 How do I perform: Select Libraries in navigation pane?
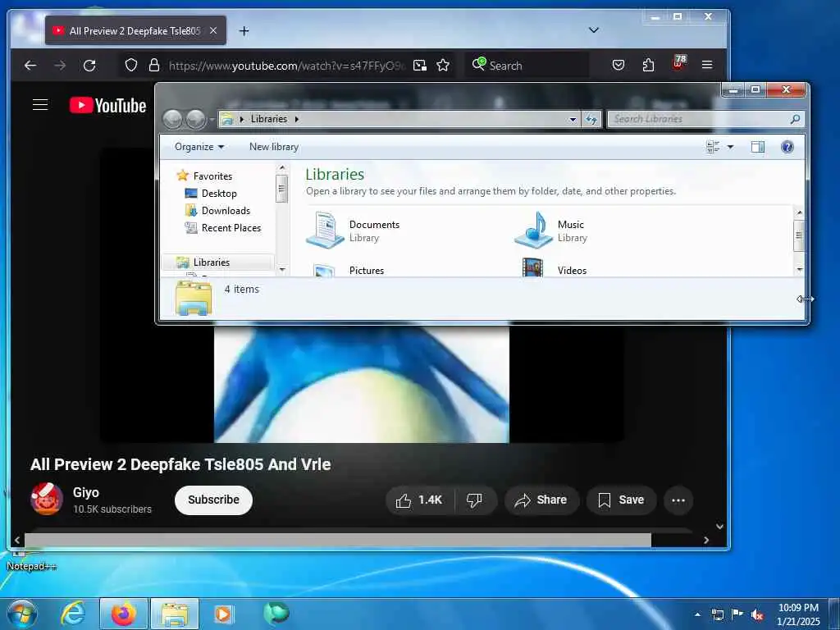click(211, 262)
